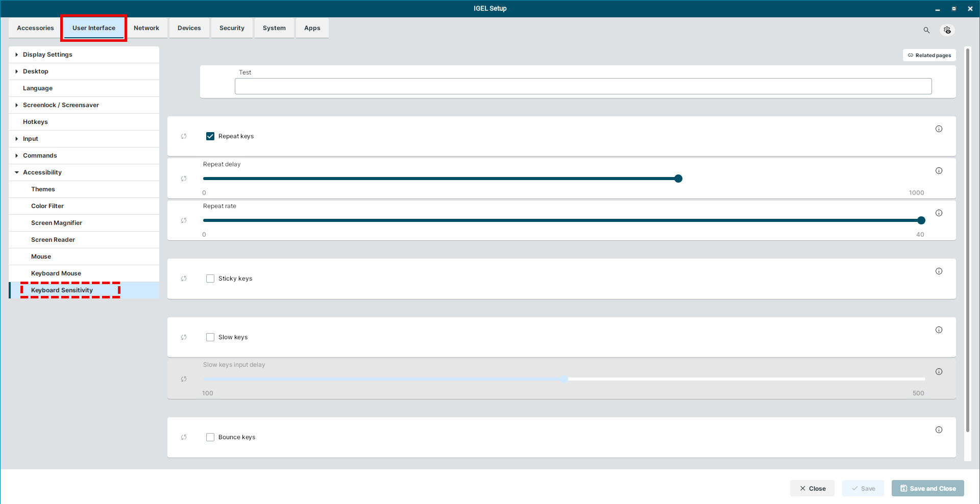Open the settings gear icon near search
The image size is (980, 504).
(x=947, y=30)
